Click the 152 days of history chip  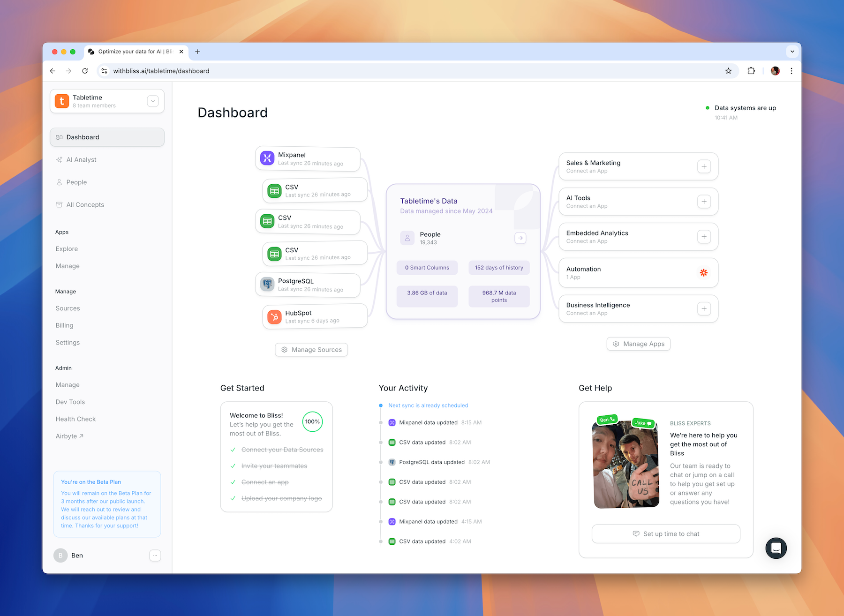click(x=499, y=268)
